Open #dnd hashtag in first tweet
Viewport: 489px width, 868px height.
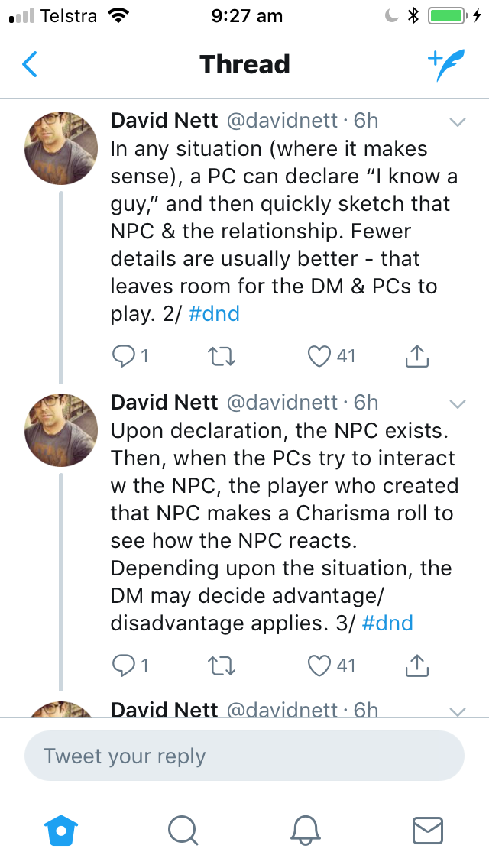click(x=214, y=313)
